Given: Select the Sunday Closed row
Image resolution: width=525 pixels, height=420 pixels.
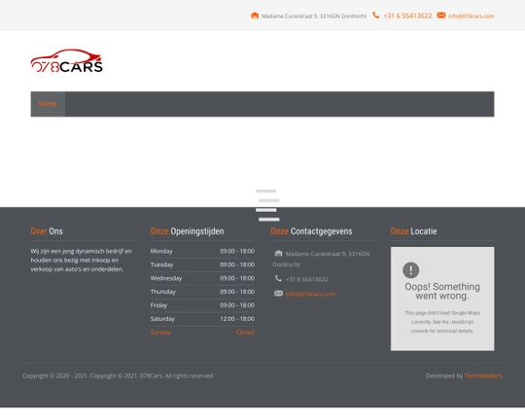Looking at the screenshot, I should (202, 332).
